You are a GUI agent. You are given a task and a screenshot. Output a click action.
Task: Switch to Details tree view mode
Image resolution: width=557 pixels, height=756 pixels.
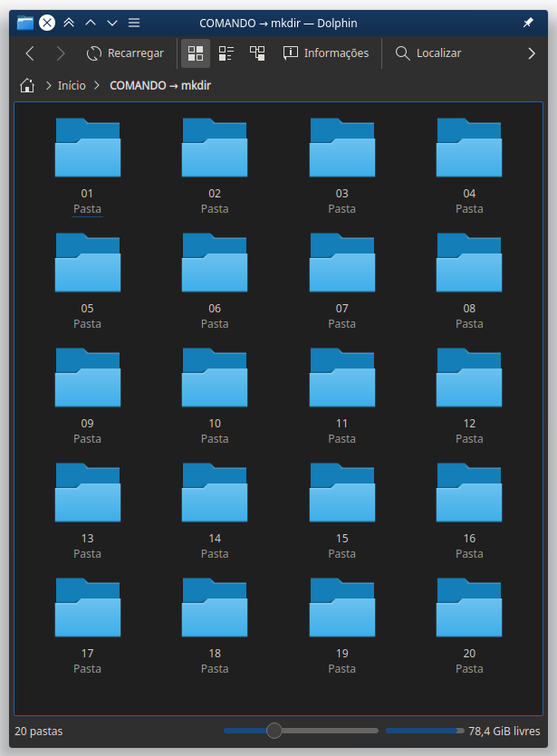click(257, 53)
